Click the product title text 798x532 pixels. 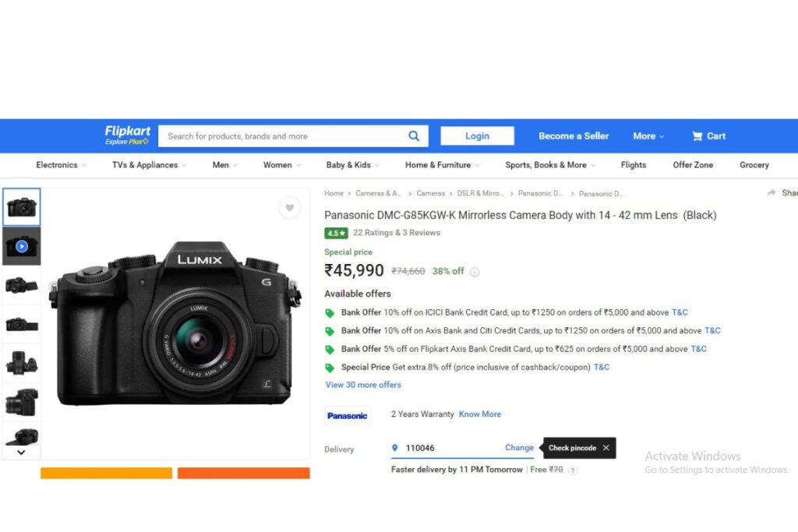(520, 216)
